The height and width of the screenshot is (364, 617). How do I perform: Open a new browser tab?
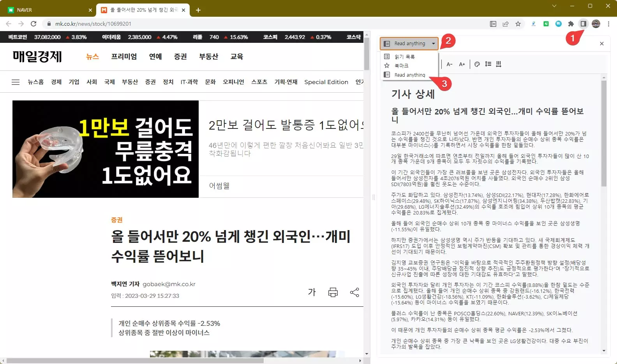point(198,10)
